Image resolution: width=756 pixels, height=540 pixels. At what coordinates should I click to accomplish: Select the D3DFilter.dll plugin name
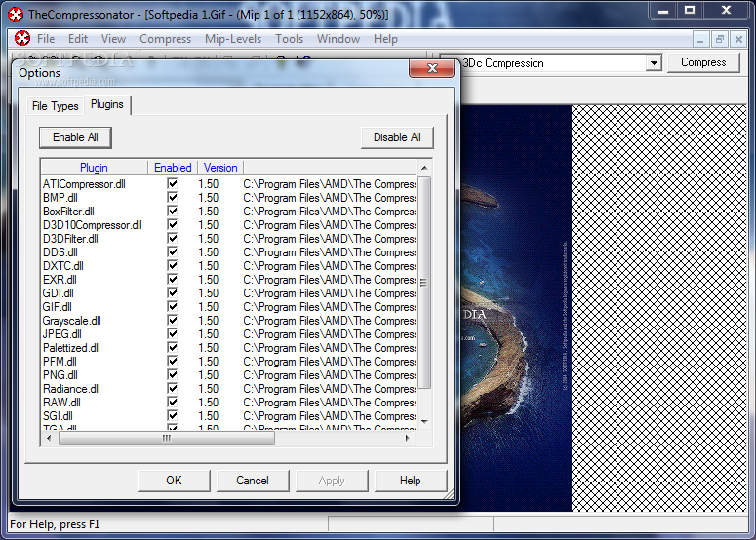point(70,239)
